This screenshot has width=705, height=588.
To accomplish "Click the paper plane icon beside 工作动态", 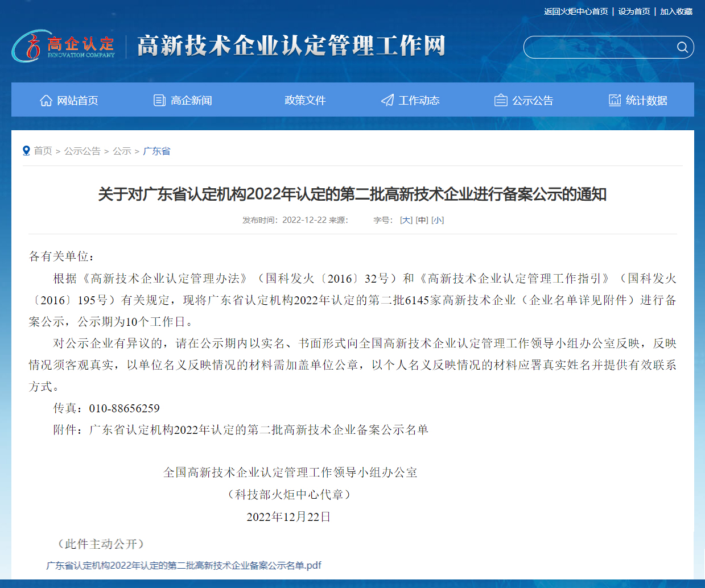I will pyautogui.click(x=387, y=101).
